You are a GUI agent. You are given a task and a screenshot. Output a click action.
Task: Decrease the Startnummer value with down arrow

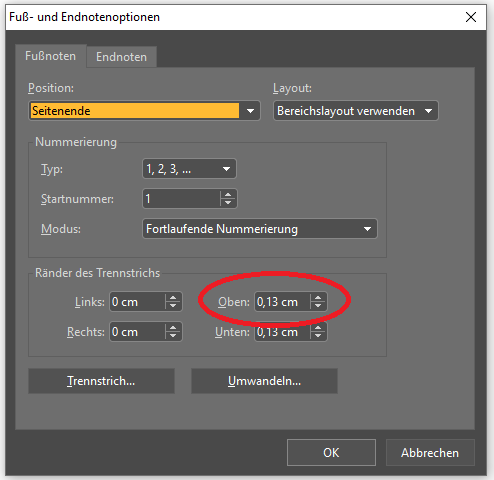point(228,203)
